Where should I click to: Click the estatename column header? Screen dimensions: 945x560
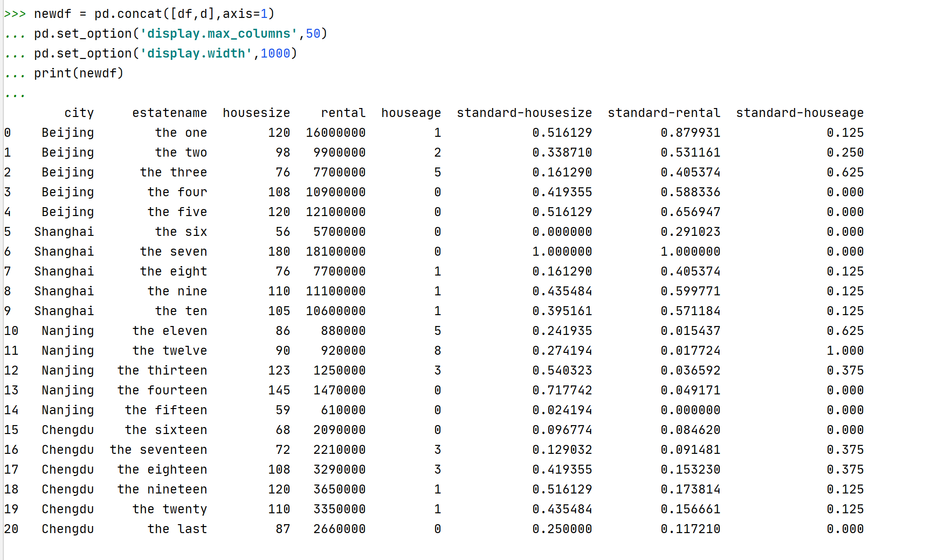(x=169, y=113)
